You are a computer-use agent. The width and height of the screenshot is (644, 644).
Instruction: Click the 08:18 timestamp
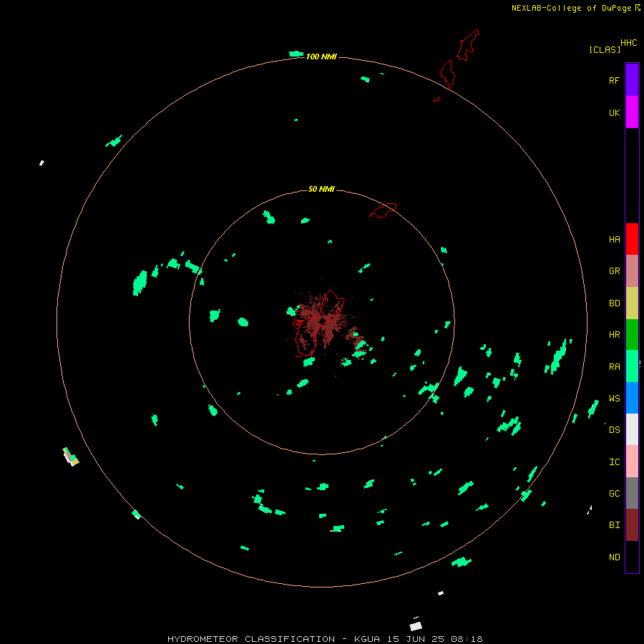tap(467, 639)
